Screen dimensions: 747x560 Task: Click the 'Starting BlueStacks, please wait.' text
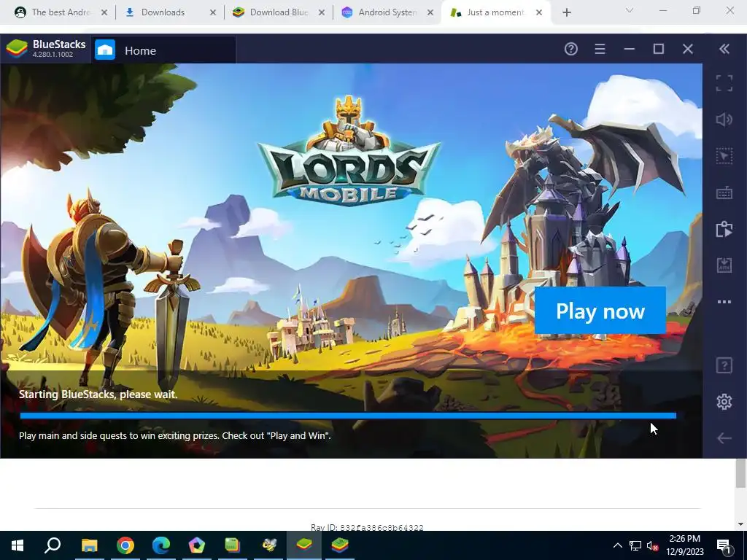[x=98, y=394]
